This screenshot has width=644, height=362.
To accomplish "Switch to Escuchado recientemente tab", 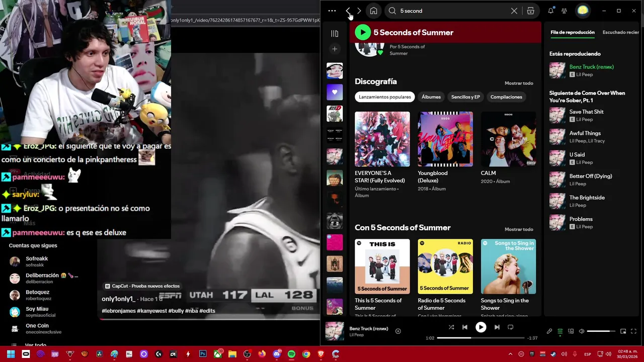I will (x=621, y=32).
